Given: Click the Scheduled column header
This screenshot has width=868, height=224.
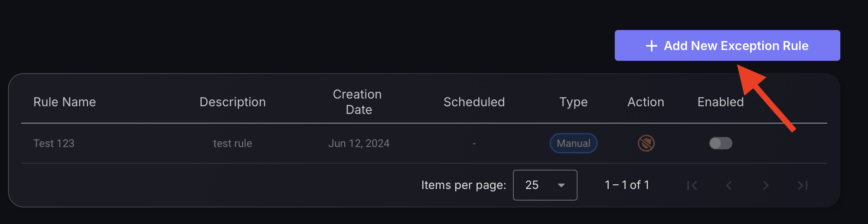Looking at the screenshot, I should [x=474, y=102].
